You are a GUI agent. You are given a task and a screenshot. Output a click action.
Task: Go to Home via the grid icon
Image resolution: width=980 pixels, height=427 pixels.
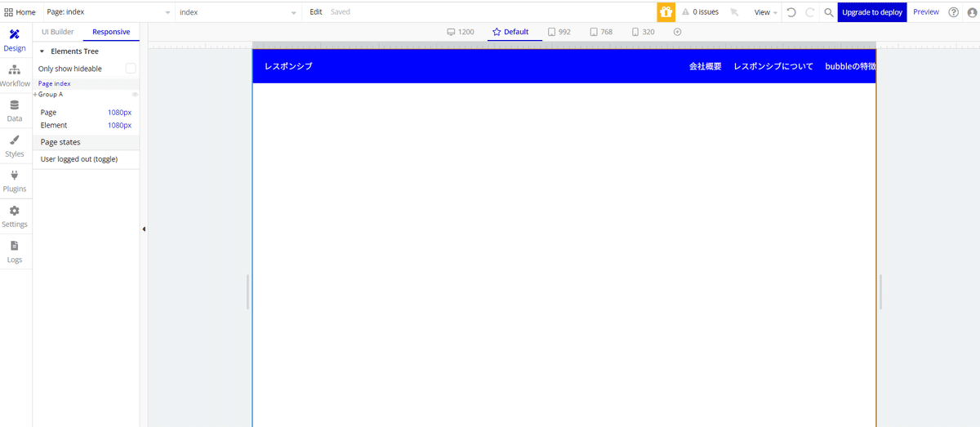point(20,12)
